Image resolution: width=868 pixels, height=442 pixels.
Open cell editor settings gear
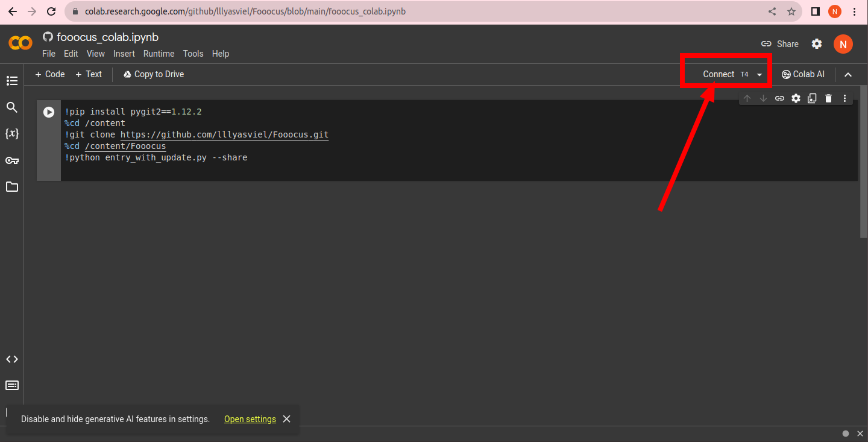coord(796,98)
